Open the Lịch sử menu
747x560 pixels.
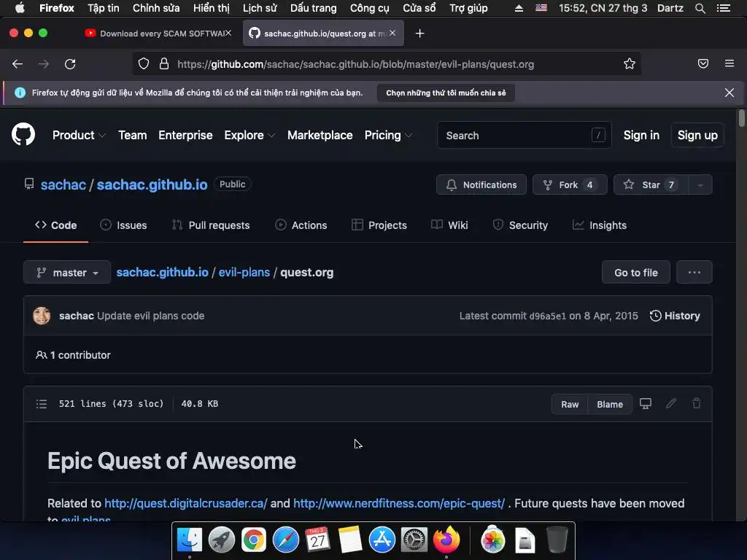pyautogui.click(x=260, y=8)
